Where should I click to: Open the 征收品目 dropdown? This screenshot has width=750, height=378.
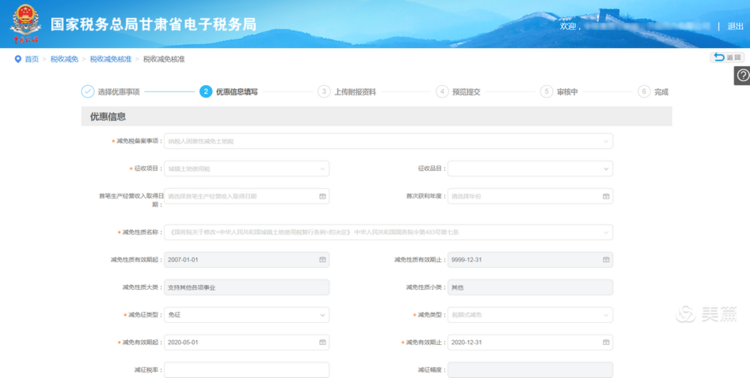pos(530,168)
